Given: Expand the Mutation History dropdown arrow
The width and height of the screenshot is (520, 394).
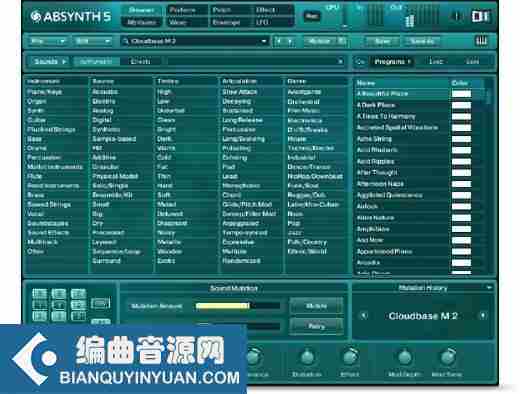Looking at the screenshot, I should point(489,287).
